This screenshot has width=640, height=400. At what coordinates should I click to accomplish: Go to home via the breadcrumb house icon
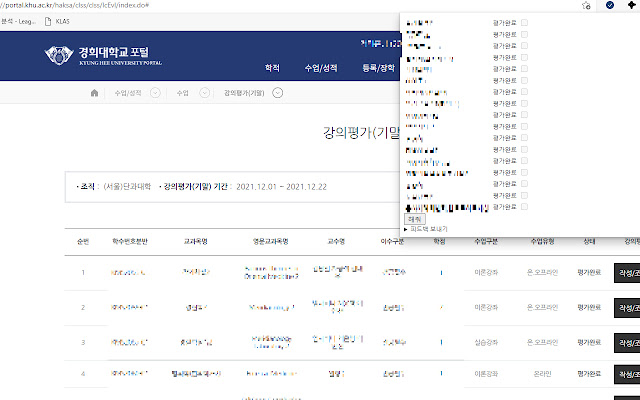pos(94,93)
